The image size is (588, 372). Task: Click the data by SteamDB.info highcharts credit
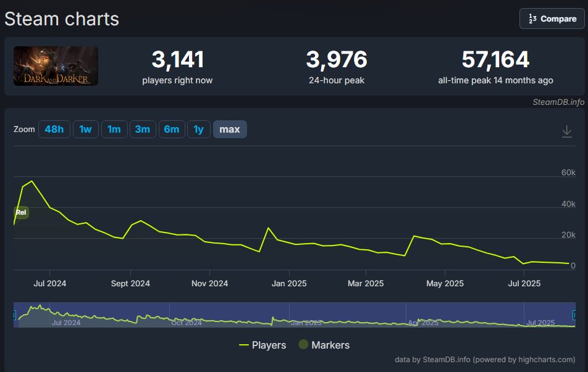point(485,360)
